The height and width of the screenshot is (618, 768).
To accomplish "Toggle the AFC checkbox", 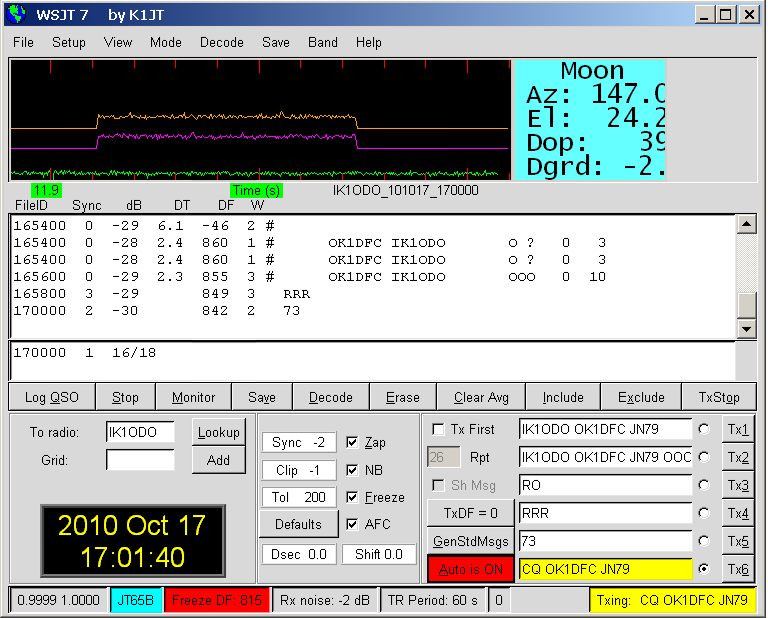I will click(x=352, y=524).
